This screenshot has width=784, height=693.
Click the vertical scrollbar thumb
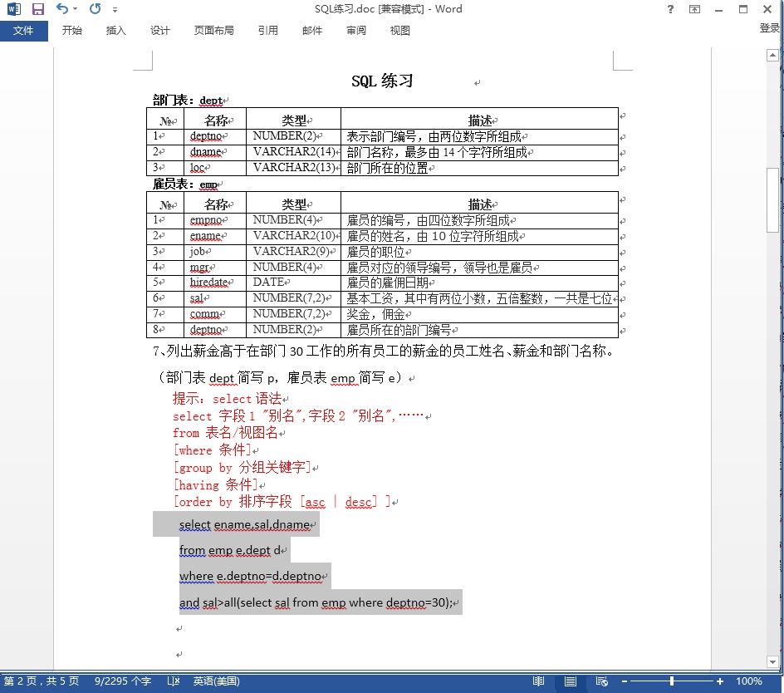point(772,200)
